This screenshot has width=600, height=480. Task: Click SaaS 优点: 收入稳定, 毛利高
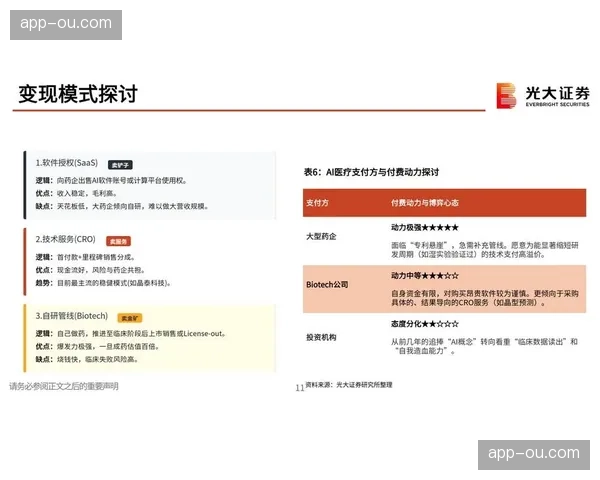click(77, 193)
